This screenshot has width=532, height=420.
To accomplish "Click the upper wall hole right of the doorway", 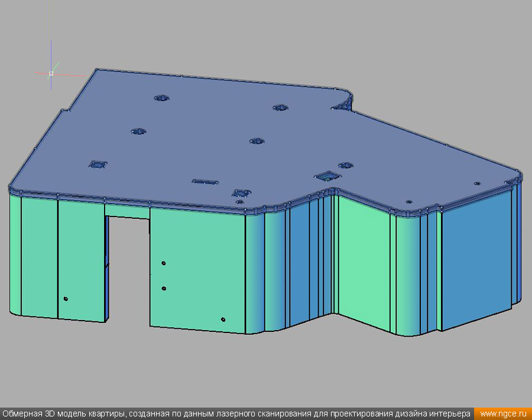I will 164,263.
